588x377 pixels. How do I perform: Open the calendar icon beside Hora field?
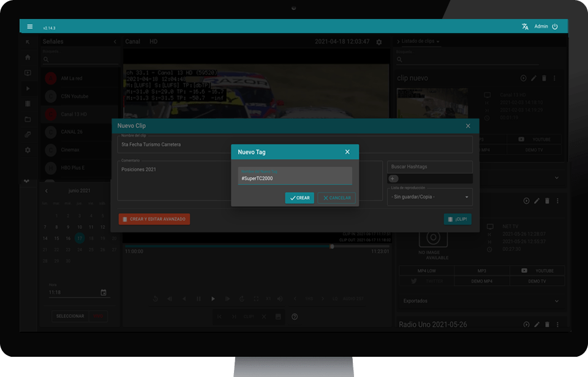point(104,293)
